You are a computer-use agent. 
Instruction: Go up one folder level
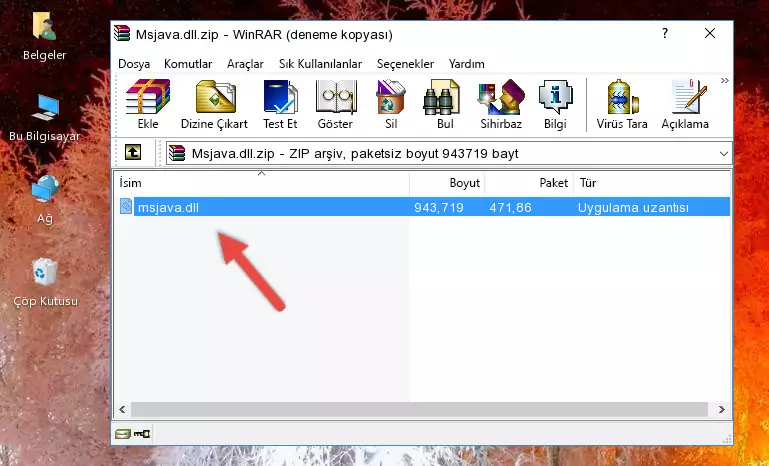point(133,153)
